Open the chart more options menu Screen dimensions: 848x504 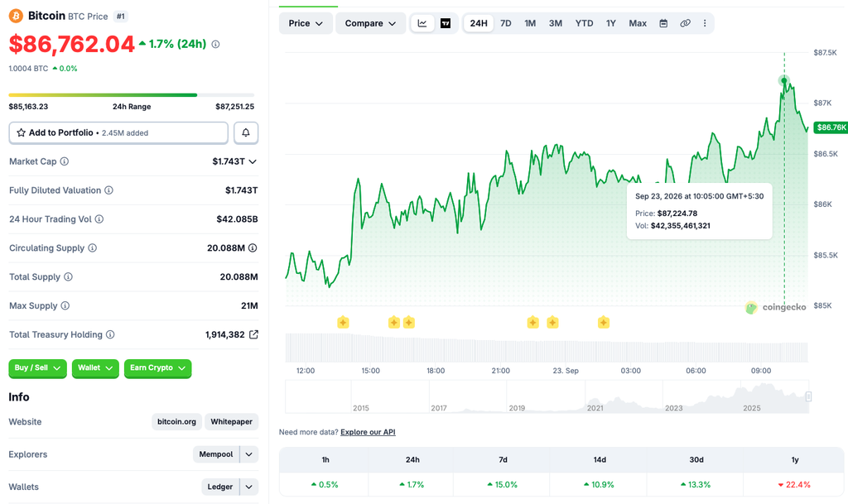pos(705,23)
